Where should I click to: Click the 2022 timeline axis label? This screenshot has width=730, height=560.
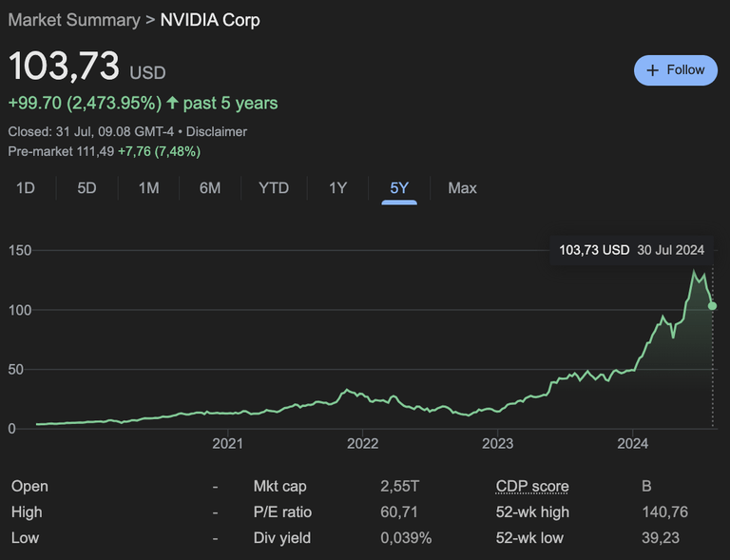pyautogui.click(x=363, y=443)
